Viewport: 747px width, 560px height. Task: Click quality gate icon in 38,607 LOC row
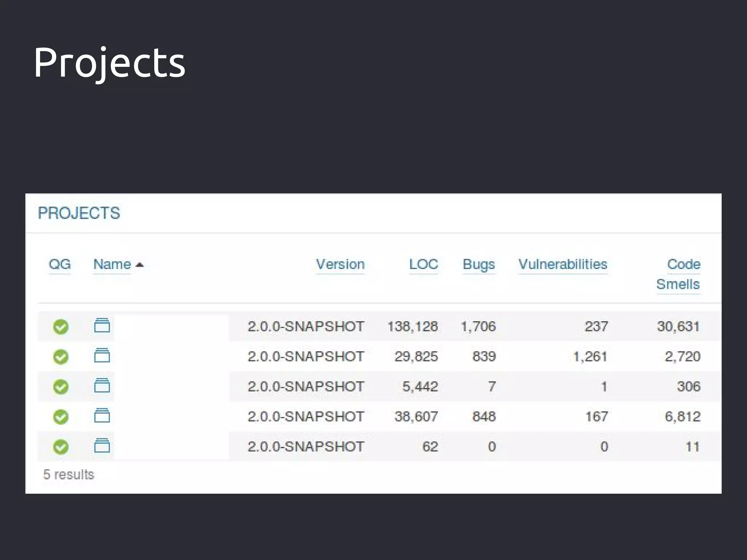61,417
